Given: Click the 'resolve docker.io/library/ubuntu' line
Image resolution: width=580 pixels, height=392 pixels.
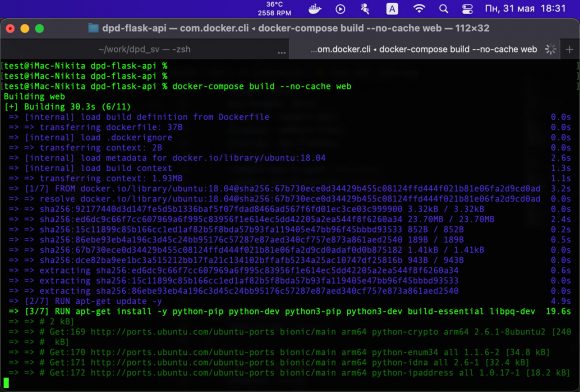Looking at the screenshot, I should coord(274,199).
